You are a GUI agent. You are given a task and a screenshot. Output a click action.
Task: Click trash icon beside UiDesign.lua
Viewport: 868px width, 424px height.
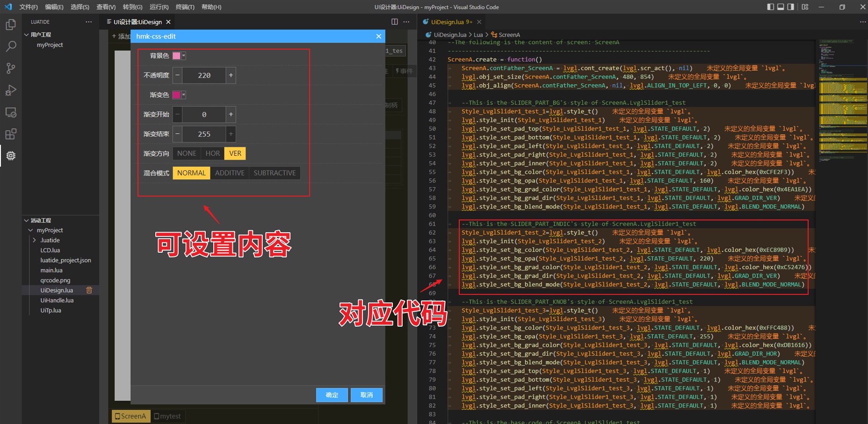(89, 290)
